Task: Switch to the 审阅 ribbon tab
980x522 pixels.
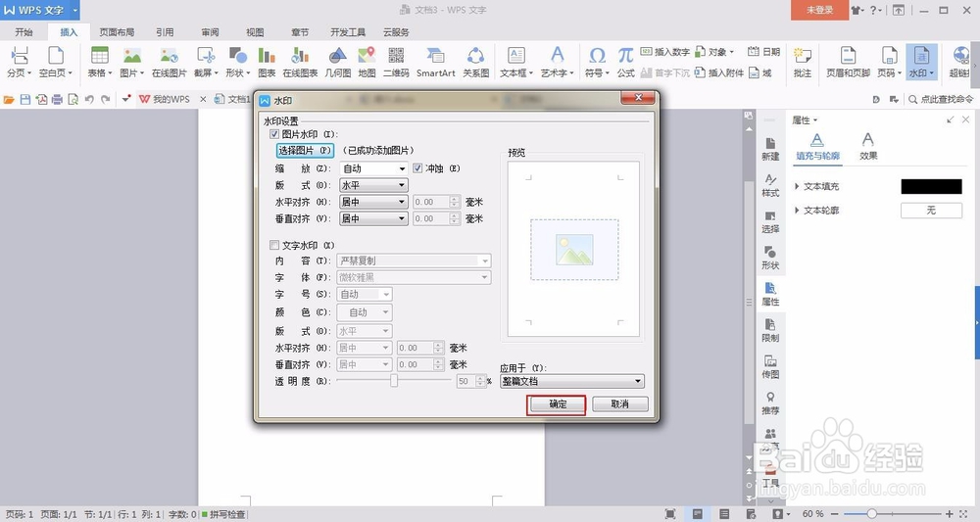Action: pyautogui.click(x=210, y=32)
